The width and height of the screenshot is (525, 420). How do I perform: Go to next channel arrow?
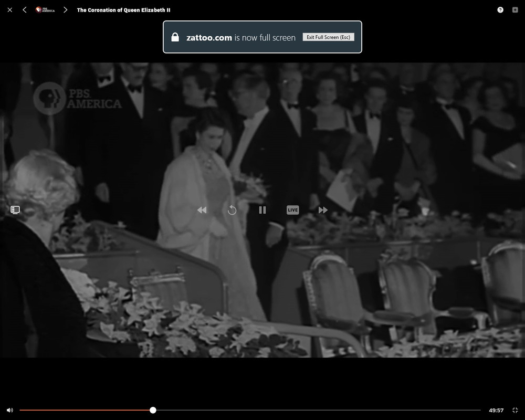click(x=65, y=10)
